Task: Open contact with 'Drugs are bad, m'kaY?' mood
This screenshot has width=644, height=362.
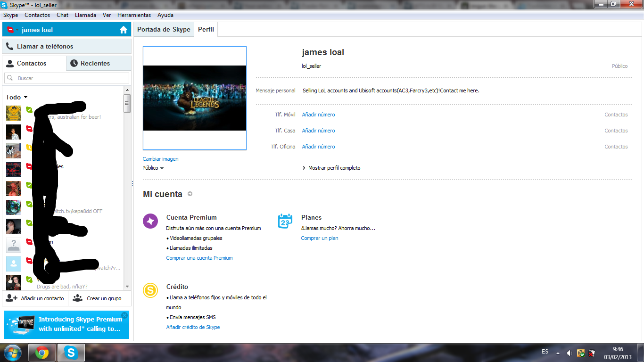Action: 63,282
